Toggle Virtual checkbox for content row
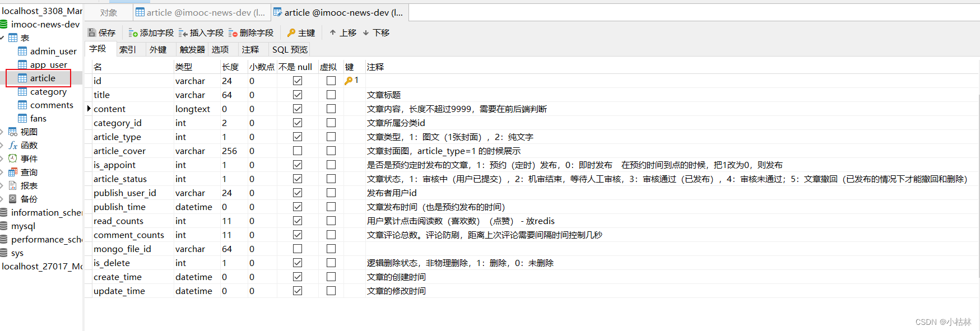Image resolution: width=980 pixels, height=331 pixels. click(x=331, y=109)
